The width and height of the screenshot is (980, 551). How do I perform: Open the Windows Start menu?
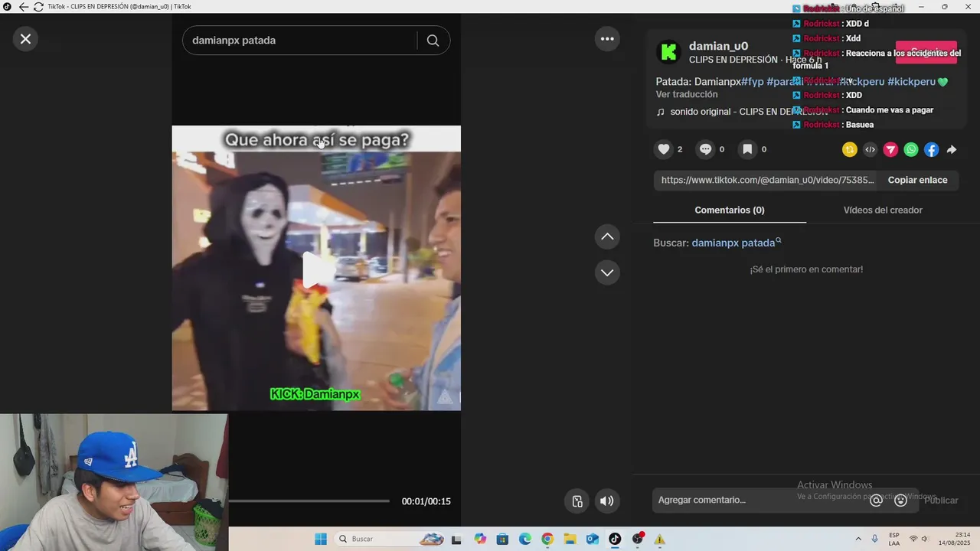coord(321,539)
